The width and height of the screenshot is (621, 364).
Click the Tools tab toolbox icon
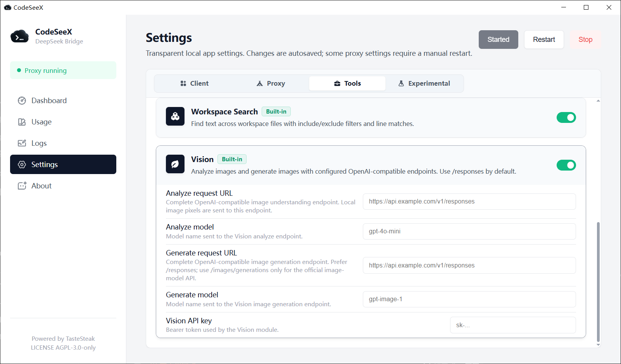tap(337, 83)
